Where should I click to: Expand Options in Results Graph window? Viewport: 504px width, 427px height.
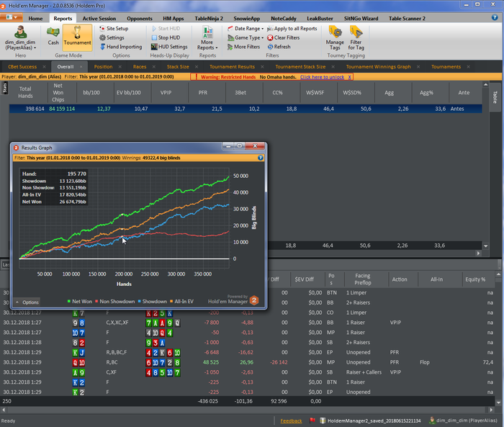coord(27,302)
